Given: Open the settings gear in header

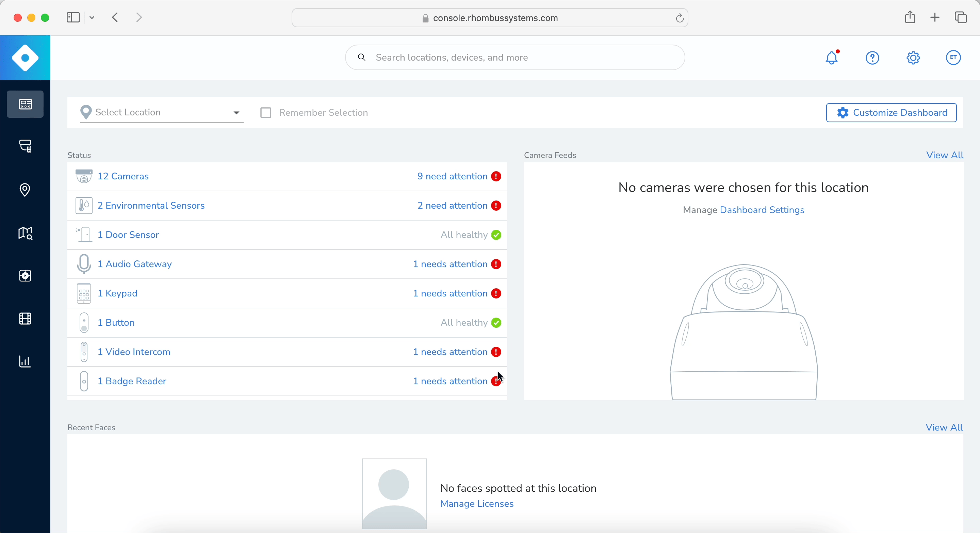Looking at the screenshot, I should (913, 58).
